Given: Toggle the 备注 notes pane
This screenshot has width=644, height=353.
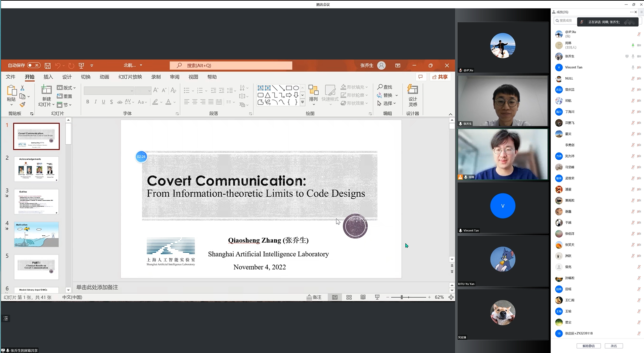Looking at the screenshot, I should [314, 297].
